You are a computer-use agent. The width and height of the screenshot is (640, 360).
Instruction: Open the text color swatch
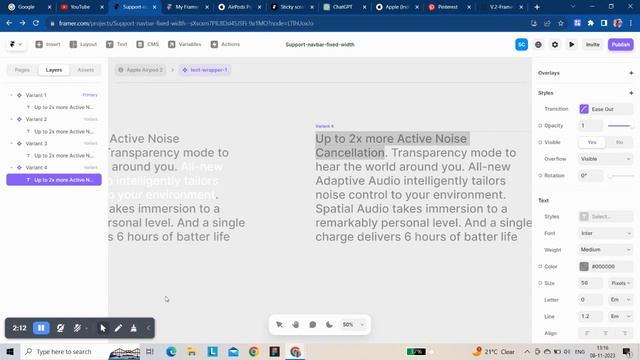point(584,267)
